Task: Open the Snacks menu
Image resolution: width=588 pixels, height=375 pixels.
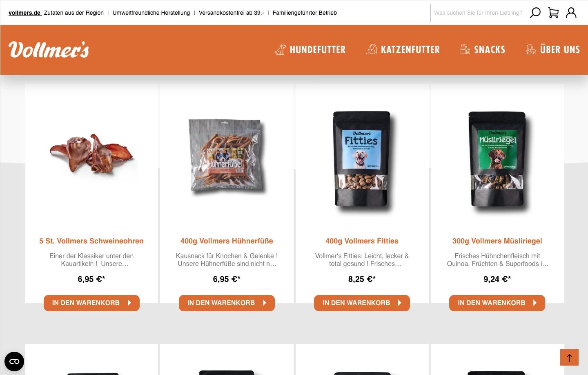Action: coord(483,49)
